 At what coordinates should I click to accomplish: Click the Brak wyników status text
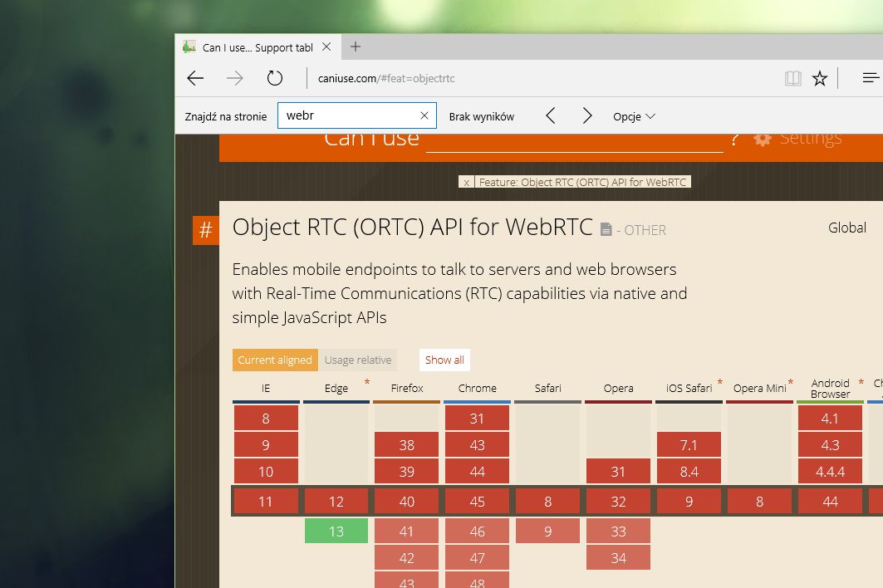pos(482,116)
